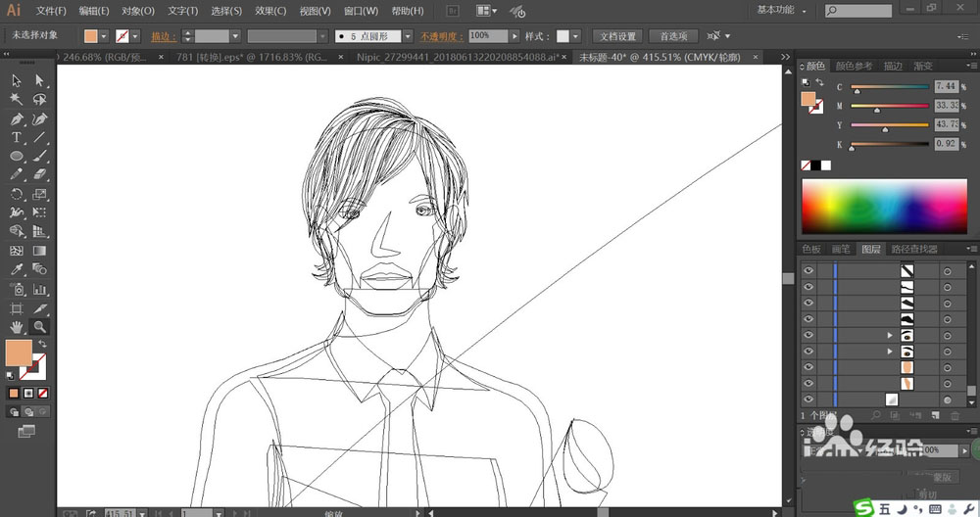The width and height of the screenshot is (980, 517).
Task: Set toolbox paint mode to Color
Action: tap(14, 394)
